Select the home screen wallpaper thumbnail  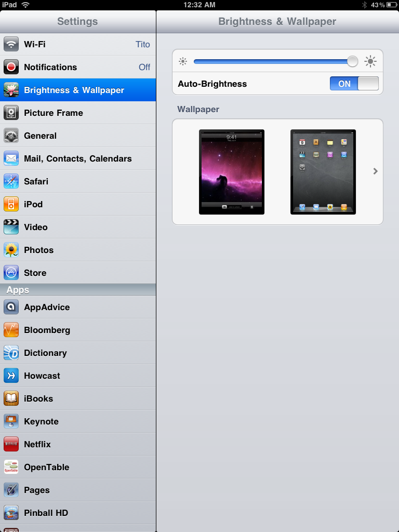pyautogui.click(x=323, y=171)
